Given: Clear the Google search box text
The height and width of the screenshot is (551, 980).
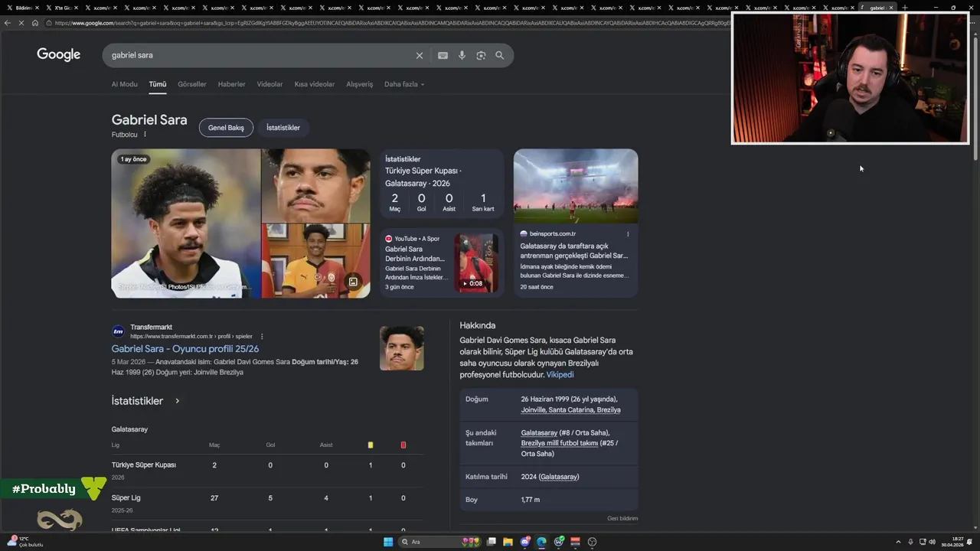Looking at the screenshot, I should click(x=419, y=55).
